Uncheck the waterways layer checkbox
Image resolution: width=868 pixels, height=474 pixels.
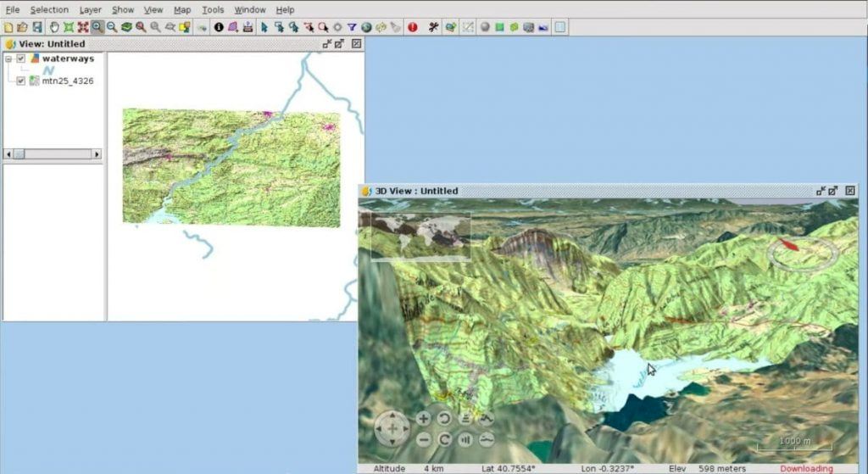tap(21, 59)
